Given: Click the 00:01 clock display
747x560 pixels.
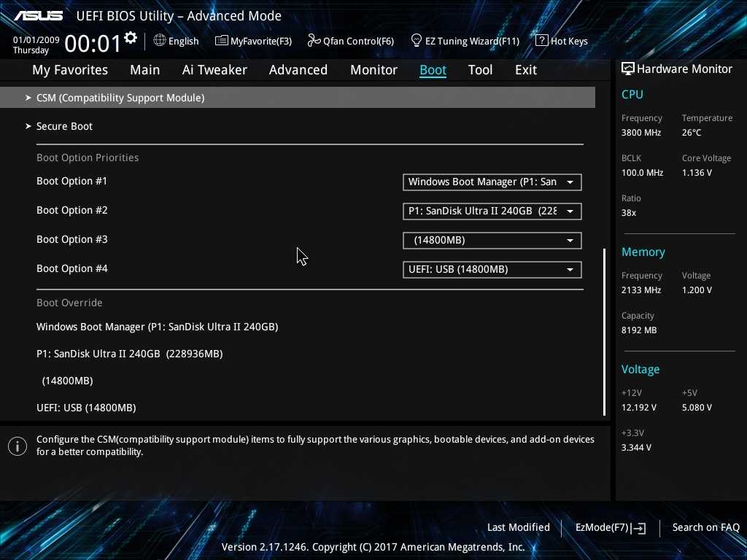Looking at the screenshot, I should point(93,44).
